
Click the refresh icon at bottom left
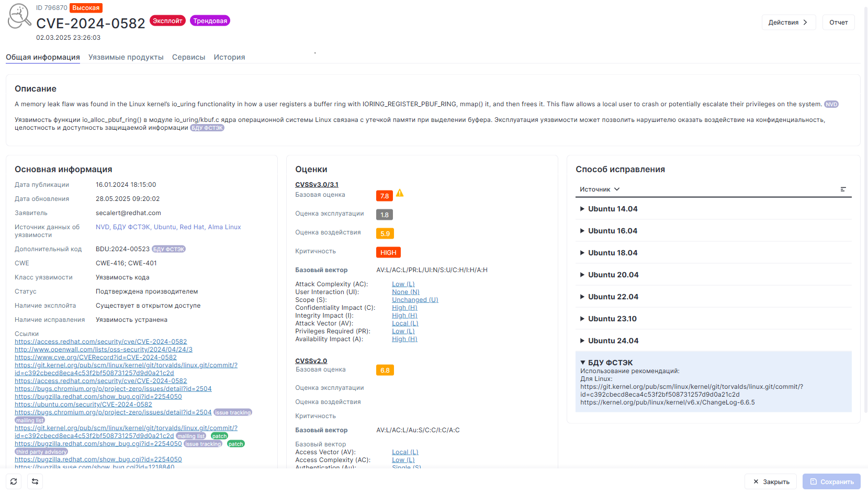pos(14,481)
